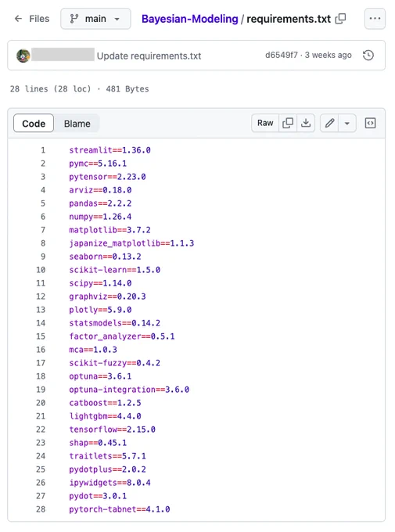Image resolution: width=395 pixels, height=532 pixels.
Task: Click the pydotplus==2.0.2 line
Action: pyautogui.click(x=107, y=469)
